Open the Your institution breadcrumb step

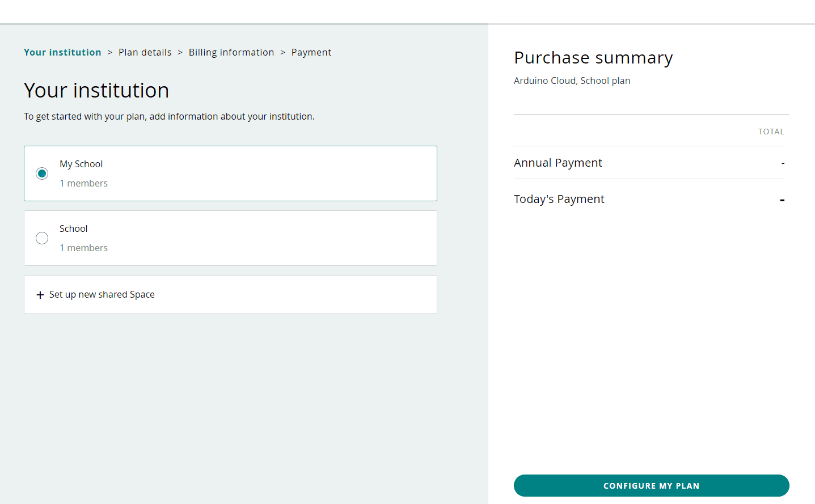coord(62,52)
